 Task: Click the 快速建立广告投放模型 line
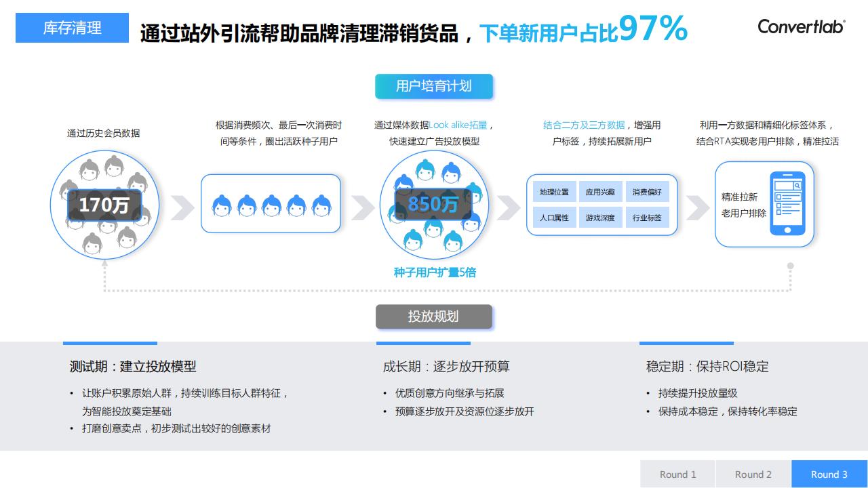coord(434,141)
